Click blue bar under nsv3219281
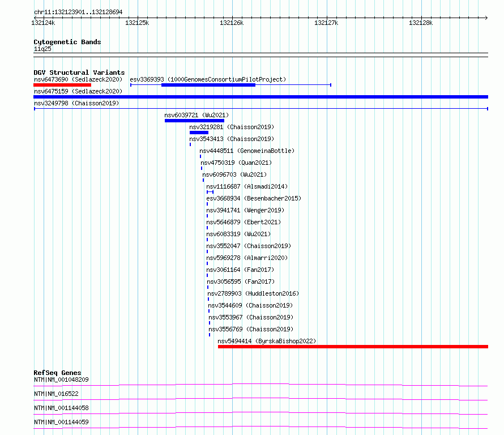 (x=199, y=133)
